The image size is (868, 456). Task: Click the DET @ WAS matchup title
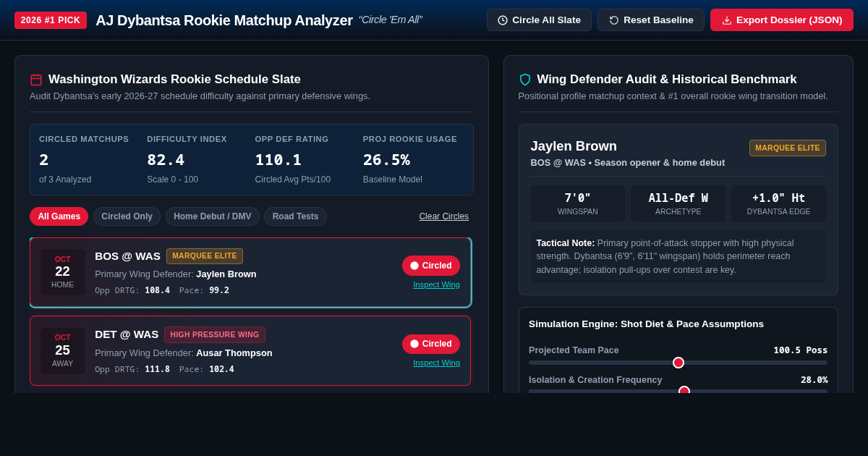[127, 334]
